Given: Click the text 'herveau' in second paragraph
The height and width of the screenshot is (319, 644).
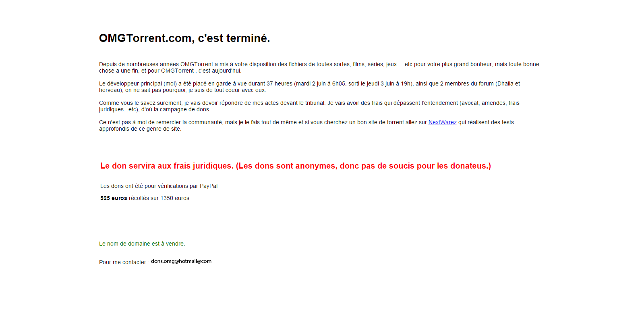Looking at the screenshot, I should tap(110, 90).
